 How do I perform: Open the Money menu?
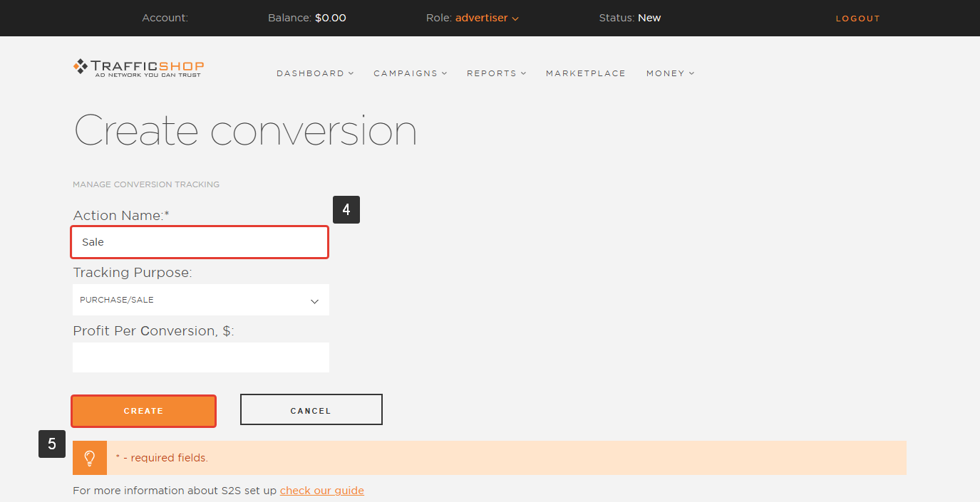pyautogui.click(x=670, y=73)
